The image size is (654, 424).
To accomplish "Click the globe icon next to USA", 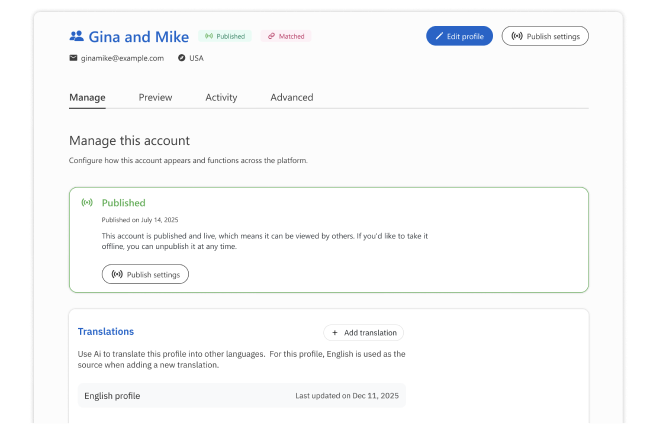I will [x=181, y=58].
